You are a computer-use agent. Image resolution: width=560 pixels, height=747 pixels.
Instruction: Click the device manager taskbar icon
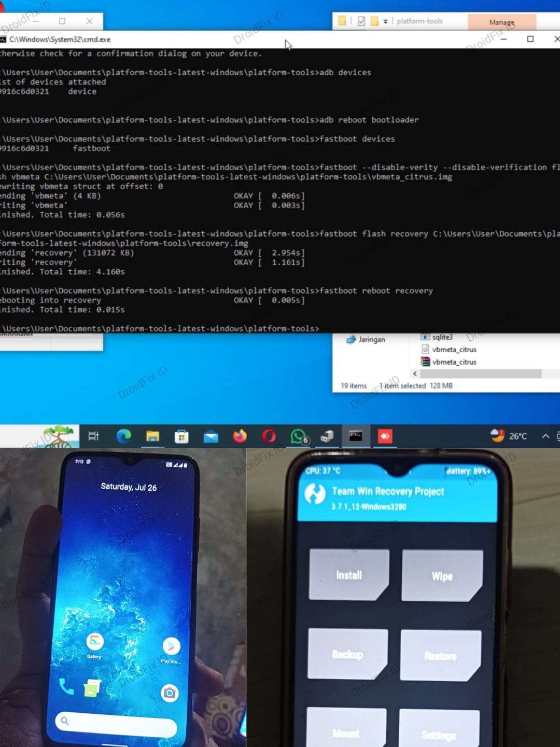pos(327,436)
